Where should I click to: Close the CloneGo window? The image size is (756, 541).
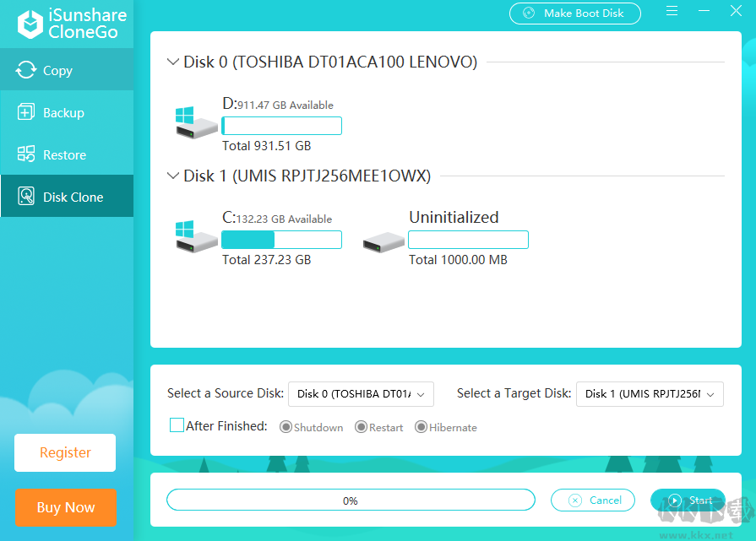pos(736,11)
